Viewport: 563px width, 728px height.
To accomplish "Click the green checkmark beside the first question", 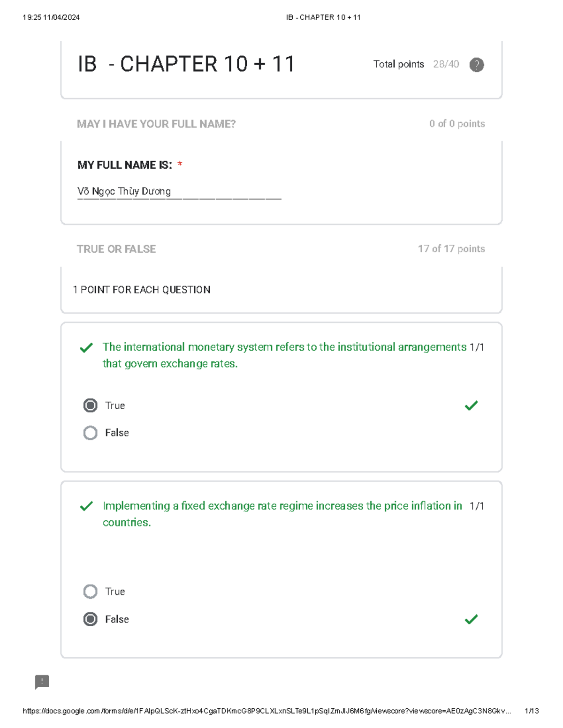I will [x=86, y=348].
